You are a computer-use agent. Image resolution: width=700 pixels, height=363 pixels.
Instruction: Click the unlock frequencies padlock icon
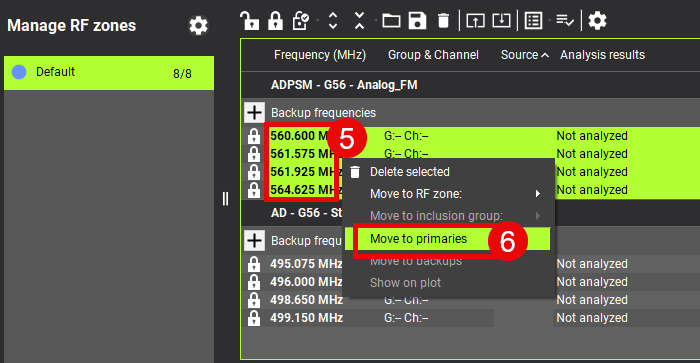249,21
